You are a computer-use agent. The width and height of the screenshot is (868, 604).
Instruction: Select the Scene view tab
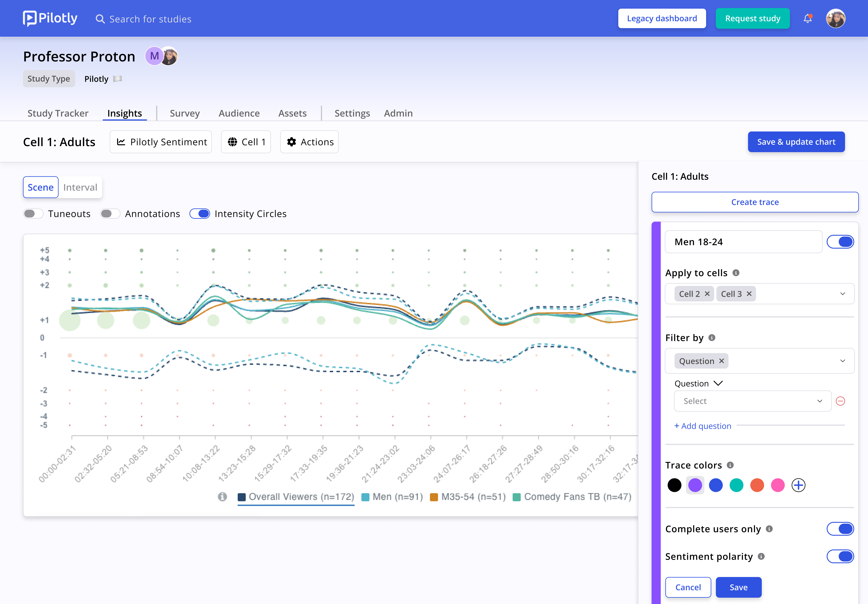[41, 187]
